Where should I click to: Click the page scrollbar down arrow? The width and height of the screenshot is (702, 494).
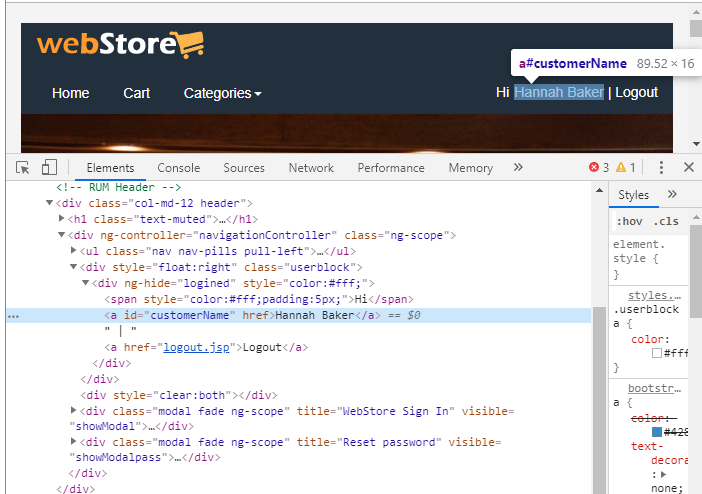[x=696, y=144]
